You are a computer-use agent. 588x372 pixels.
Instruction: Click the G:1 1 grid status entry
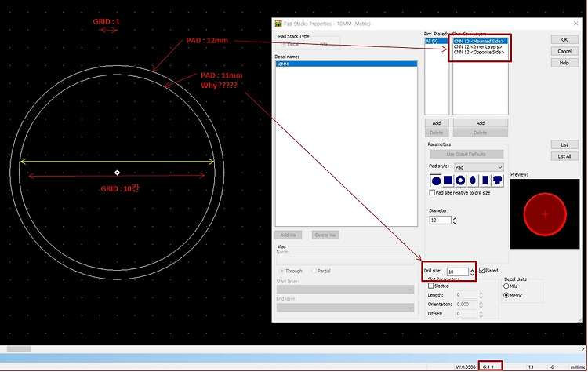click(x=490, y=367)
